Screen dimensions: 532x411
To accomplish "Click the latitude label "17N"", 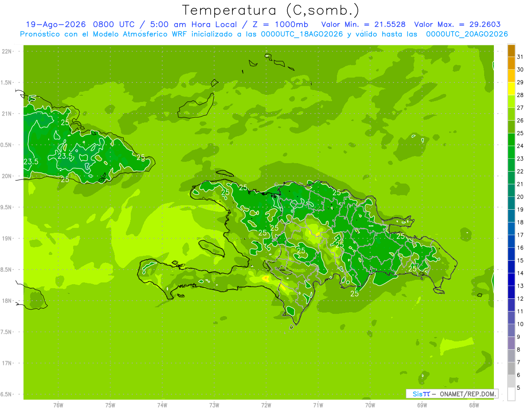I will (7, 363).
